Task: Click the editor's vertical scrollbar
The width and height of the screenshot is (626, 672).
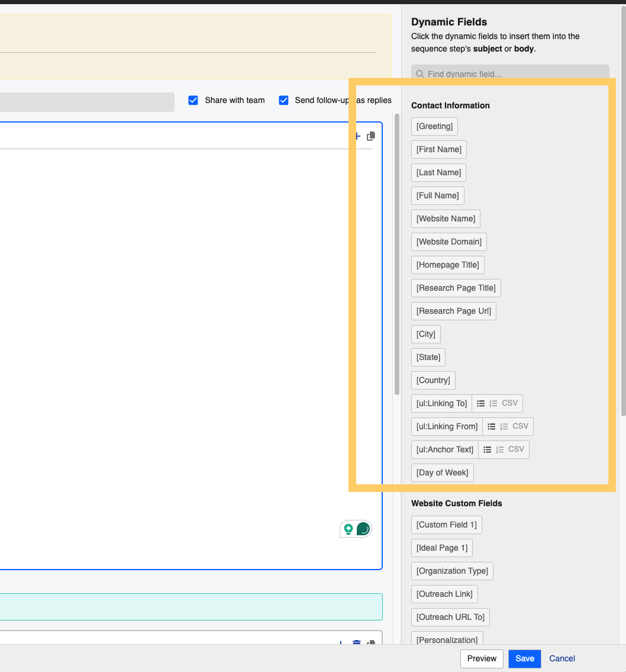Action: (396, 253)
